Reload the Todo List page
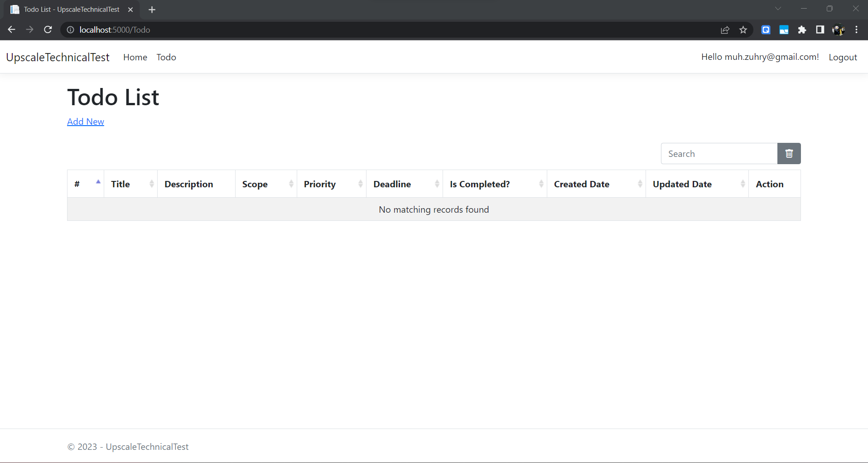Screen dimensions: 868x463 point(48,29)
